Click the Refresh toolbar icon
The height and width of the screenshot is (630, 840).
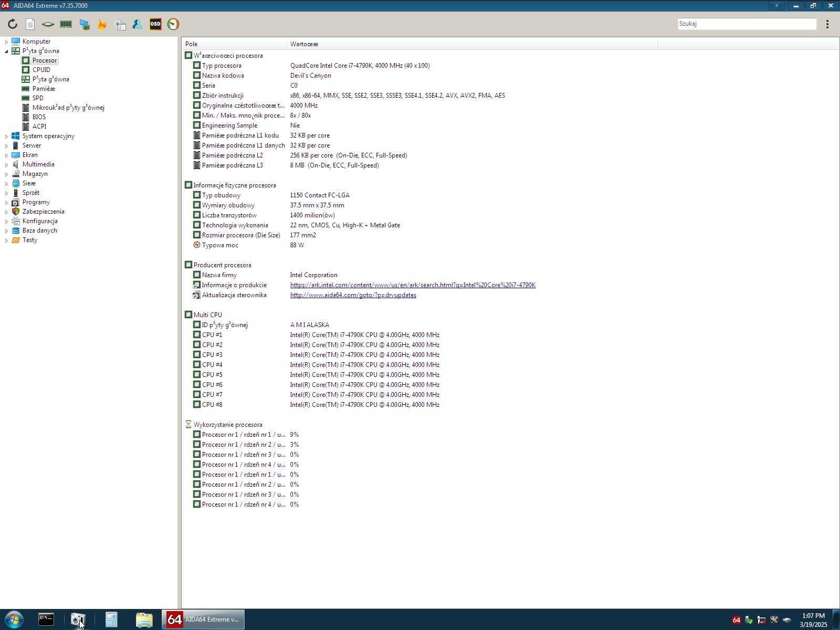point(13,24)
